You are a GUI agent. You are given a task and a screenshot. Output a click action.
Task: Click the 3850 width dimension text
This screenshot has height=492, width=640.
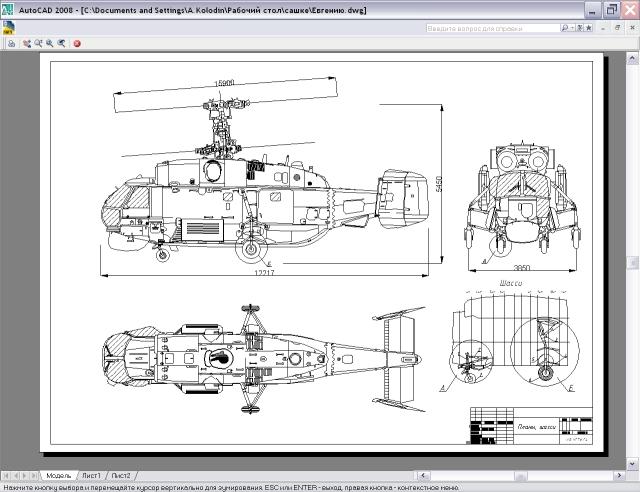tap(522, 268)
